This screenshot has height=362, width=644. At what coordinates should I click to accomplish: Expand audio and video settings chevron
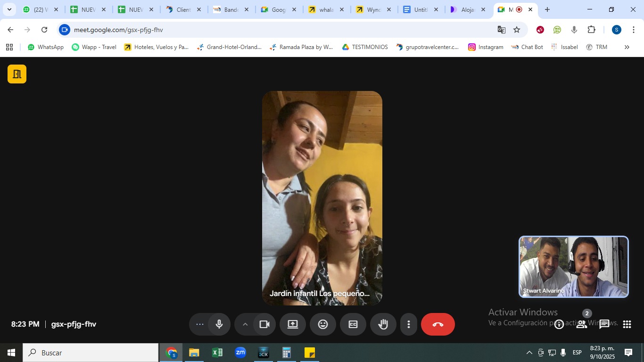click(x=245, y=324)
